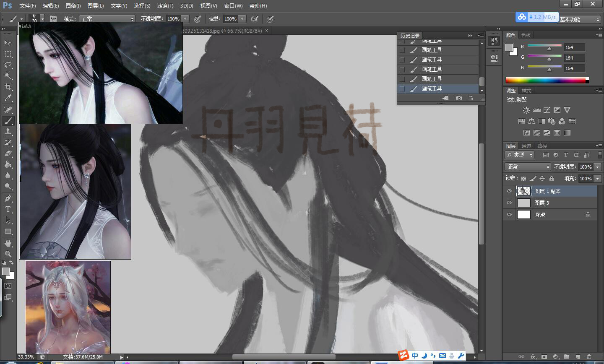604x364 pixels.
Task: Create new document from current history state
Action: [445, 98]
